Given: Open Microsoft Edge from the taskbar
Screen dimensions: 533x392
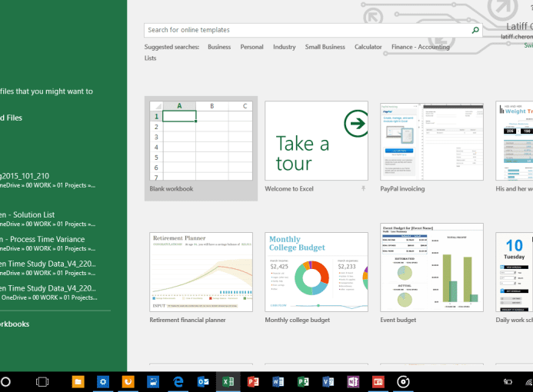Looking at the screenshot, I should point(178,382).
